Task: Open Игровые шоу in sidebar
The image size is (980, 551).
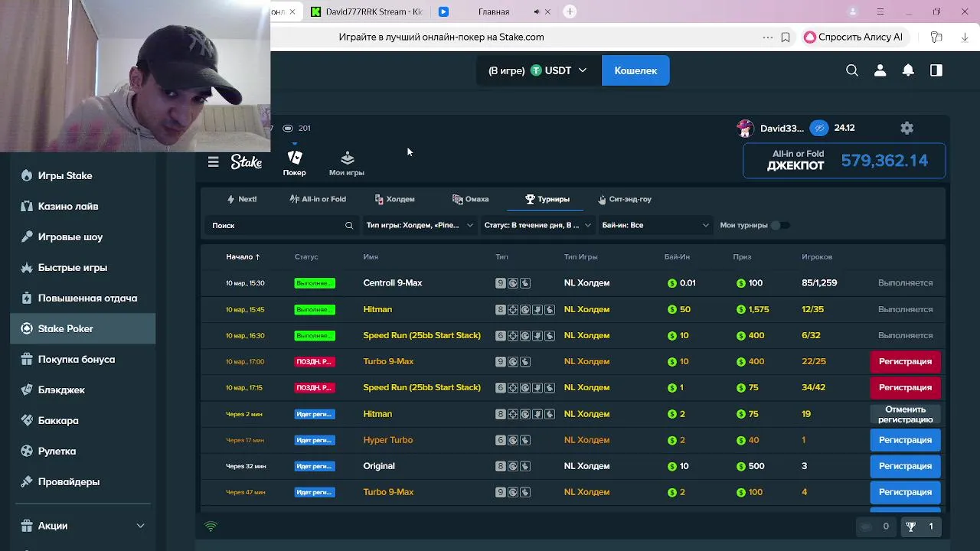Action: point(83,236)
